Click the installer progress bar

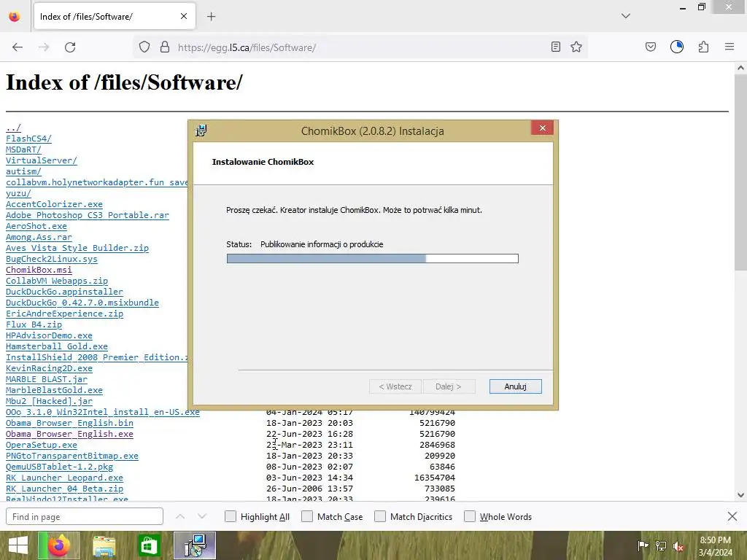coord(373,259)
